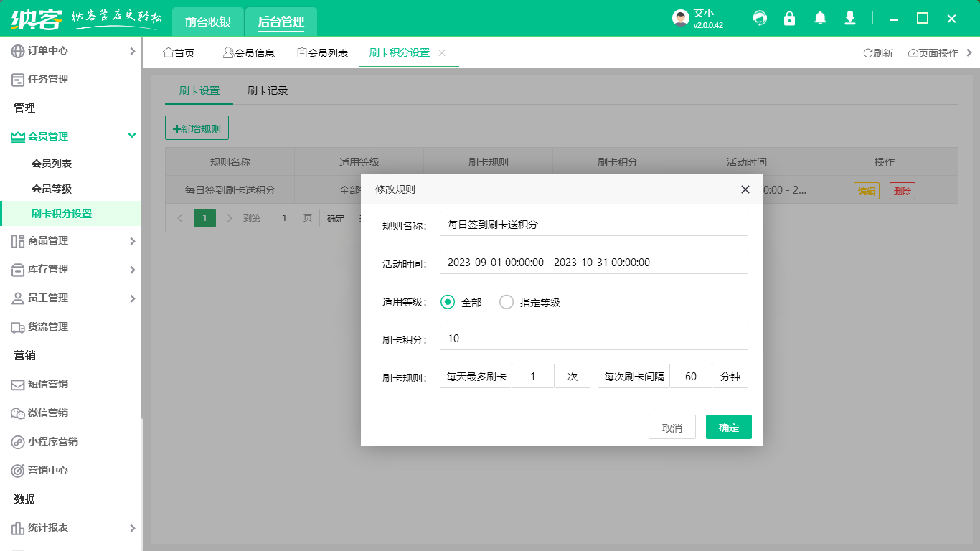Screen dimensions: 980x551
Task: Click the 删除 button in the table row
Action: pos(902,190)
